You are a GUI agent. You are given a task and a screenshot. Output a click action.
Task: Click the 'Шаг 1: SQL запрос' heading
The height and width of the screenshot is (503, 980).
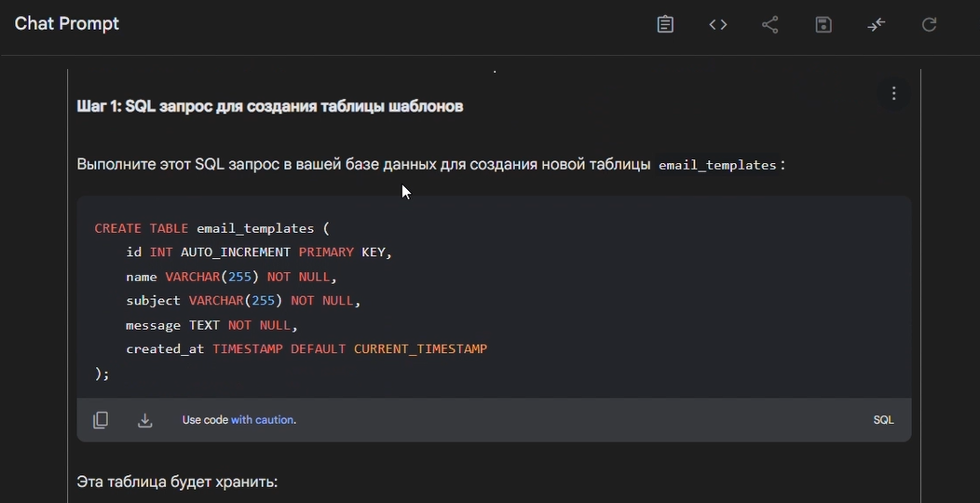tap(269, 106)
